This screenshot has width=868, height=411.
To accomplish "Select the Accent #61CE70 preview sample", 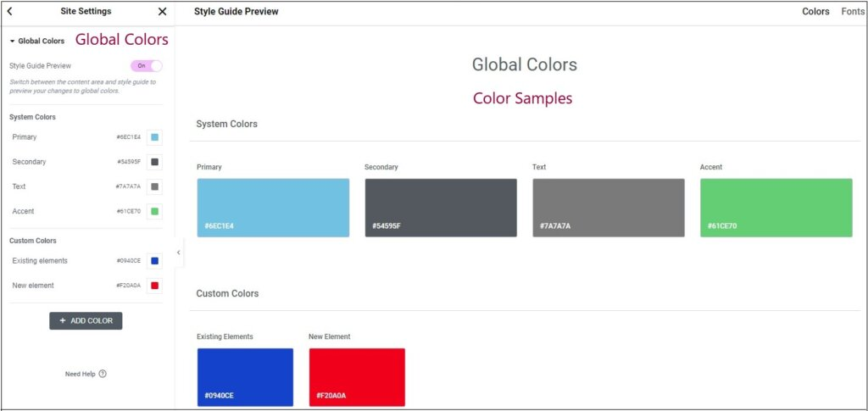I will [776, 208].
